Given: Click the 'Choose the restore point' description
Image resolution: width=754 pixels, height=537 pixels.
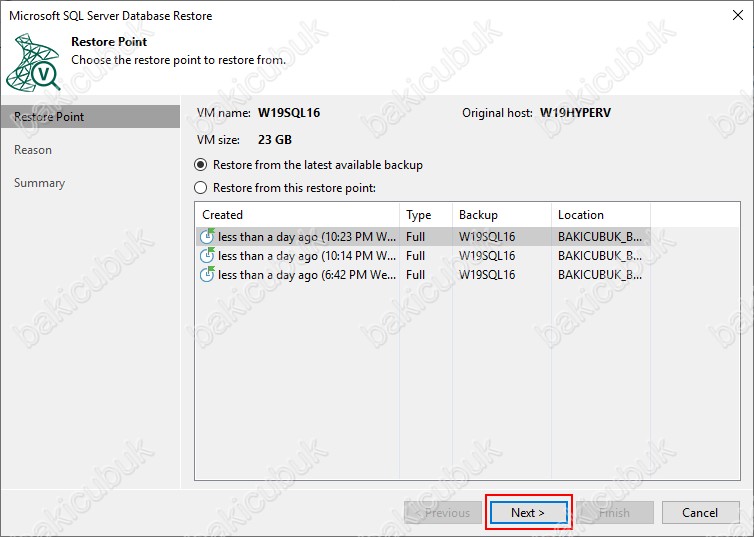Looking at the screenshot, I should 178,60.
